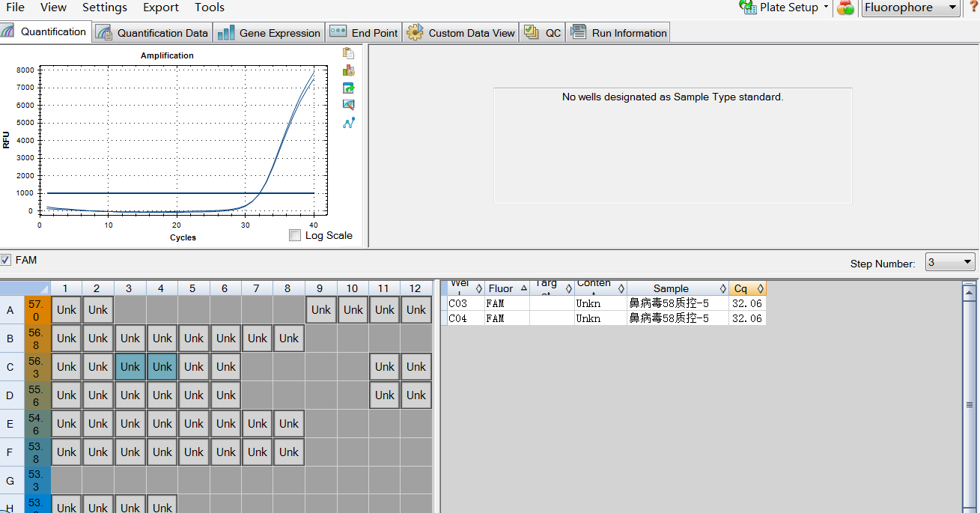Click the Gene Expression bar chart icon
Screen dimensions: 980x513
point(225,33)
